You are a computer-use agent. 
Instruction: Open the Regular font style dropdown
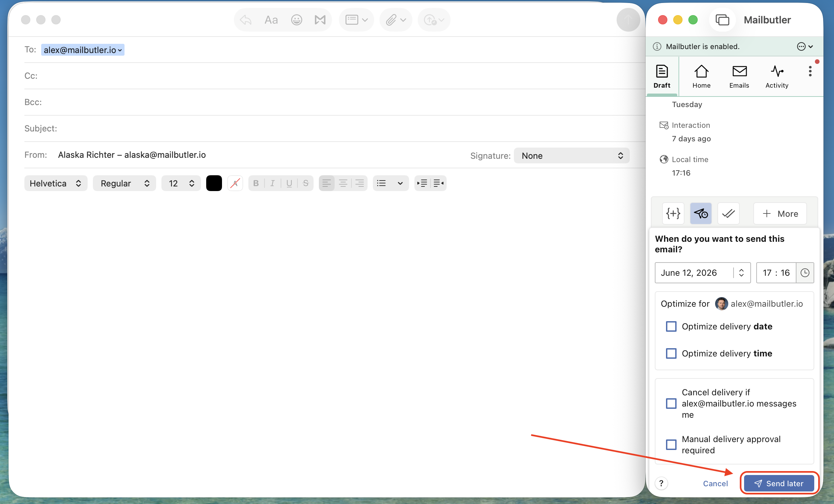click(x=124, y=183)
